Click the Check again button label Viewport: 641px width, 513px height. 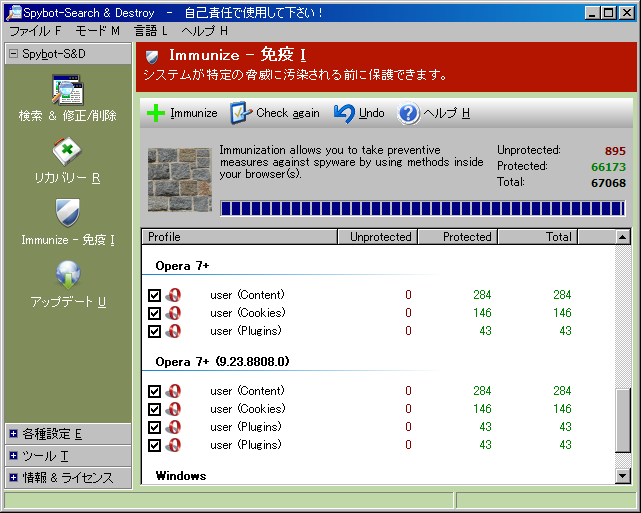(288, 113)
